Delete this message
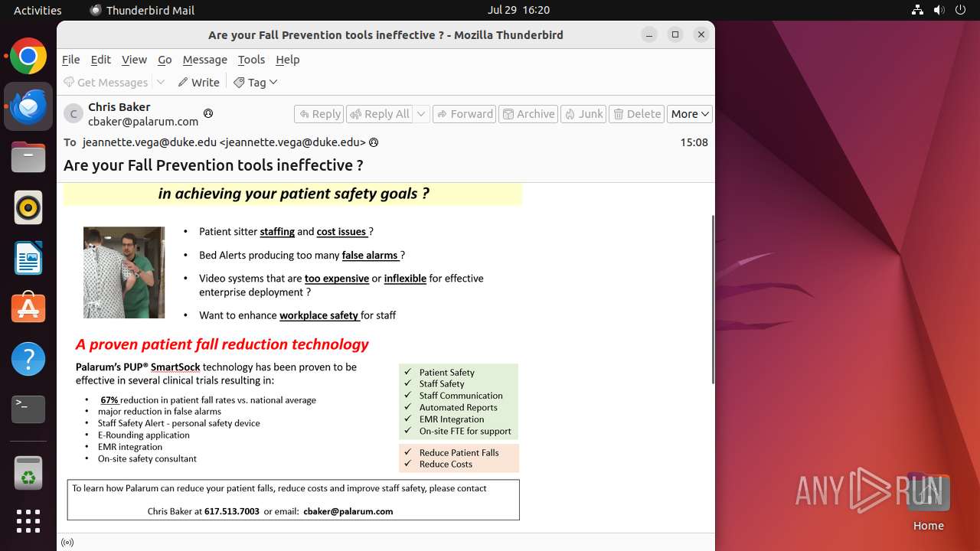This screenshot has width=980, height=551. (637, 114)
